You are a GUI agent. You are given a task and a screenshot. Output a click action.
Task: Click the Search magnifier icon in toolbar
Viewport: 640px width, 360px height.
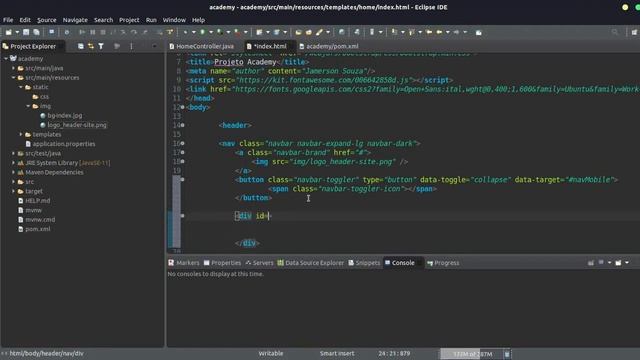point(615,32)
